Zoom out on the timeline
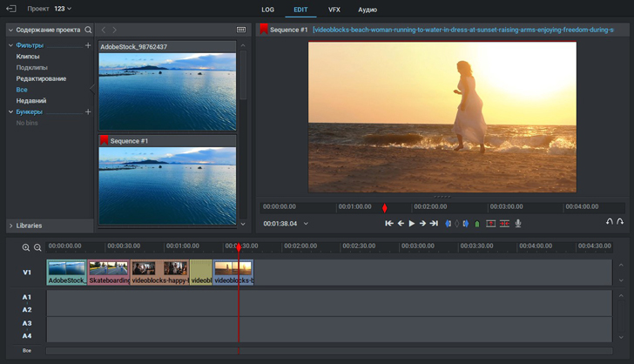 (x=37, y=247)
